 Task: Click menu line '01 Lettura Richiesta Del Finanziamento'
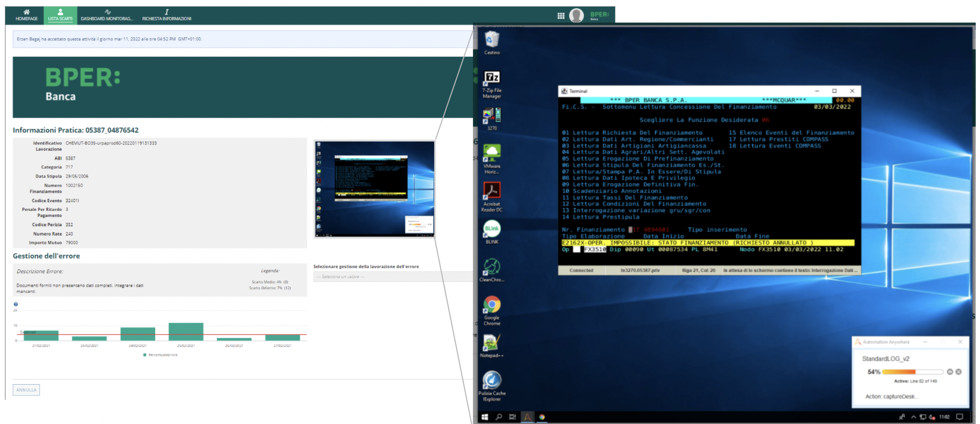[632, 133]
